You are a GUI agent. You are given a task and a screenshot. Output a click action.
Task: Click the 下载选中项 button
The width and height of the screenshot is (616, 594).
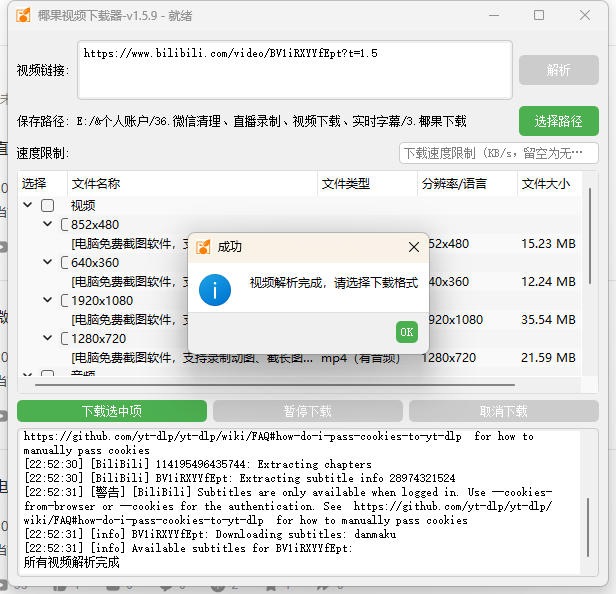tap(112, 411)
